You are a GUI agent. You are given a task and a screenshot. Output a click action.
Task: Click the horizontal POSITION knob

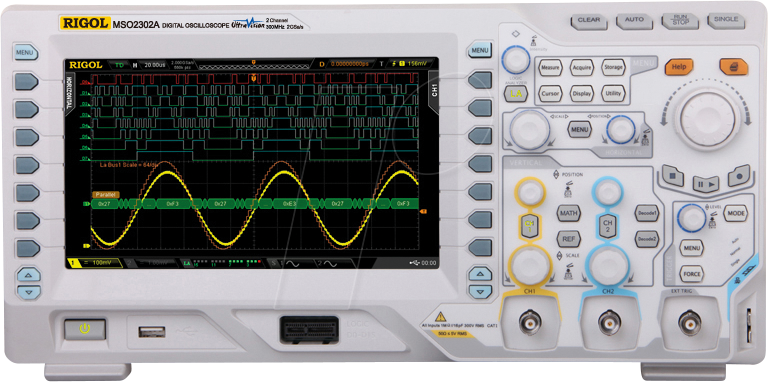tap(621, 130)
